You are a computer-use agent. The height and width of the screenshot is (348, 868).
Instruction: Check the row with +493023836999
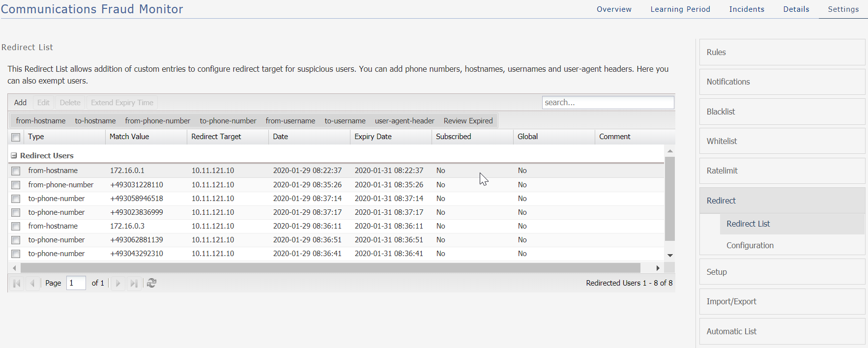pyautogui.click(x=16, y=212)
